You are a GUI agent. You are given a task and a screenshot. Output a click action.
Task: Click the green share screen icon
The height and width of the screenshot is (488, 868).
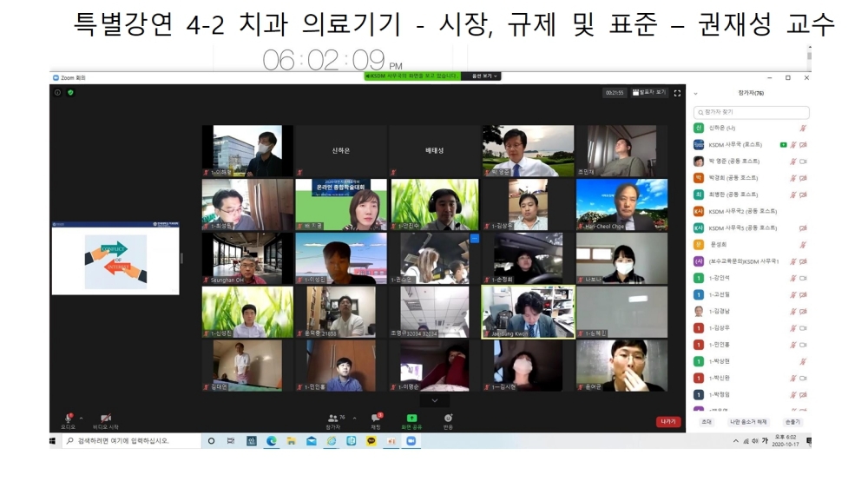(x=411, y=418)
